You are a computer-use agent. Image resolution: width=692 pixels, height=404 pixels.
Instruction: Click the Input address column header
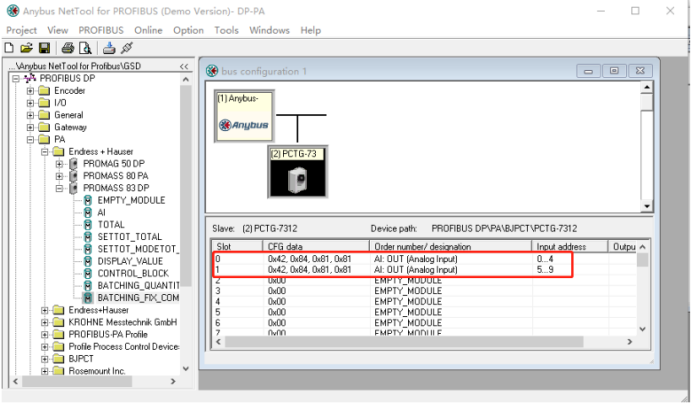tap(569, 247)
